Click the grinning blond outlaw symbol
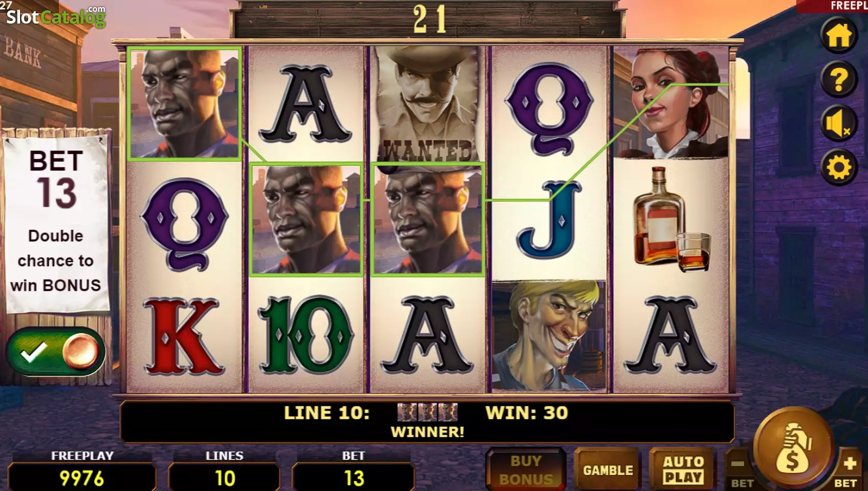The height and width of the screenshot is (491, 868). click(548, 336)
